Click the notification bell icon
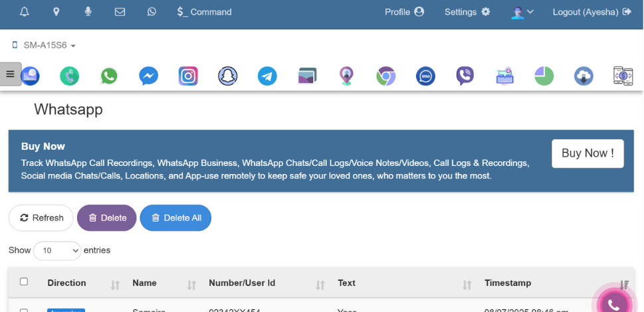This screenshot has width=644, height=312. 25,12
